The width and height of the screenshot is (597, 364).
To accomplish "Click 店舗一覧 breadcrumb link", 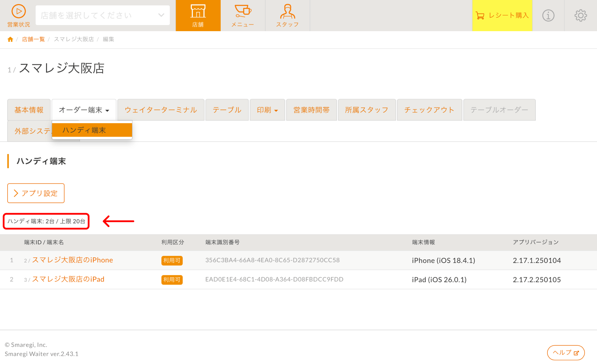I will pyautogui.click(x=33, y=39).
